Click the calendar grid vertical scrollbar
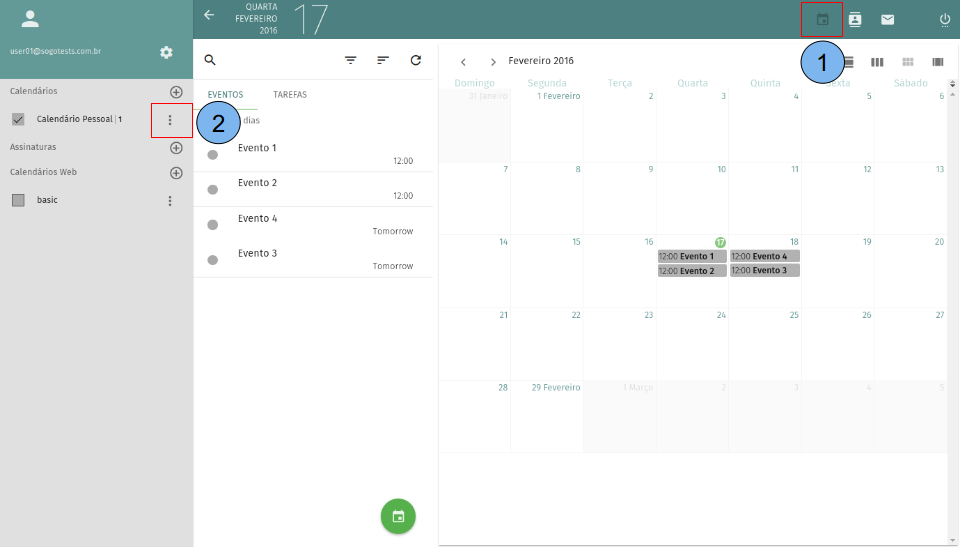This screenshot has height=547, width=960. click(952, 300)
